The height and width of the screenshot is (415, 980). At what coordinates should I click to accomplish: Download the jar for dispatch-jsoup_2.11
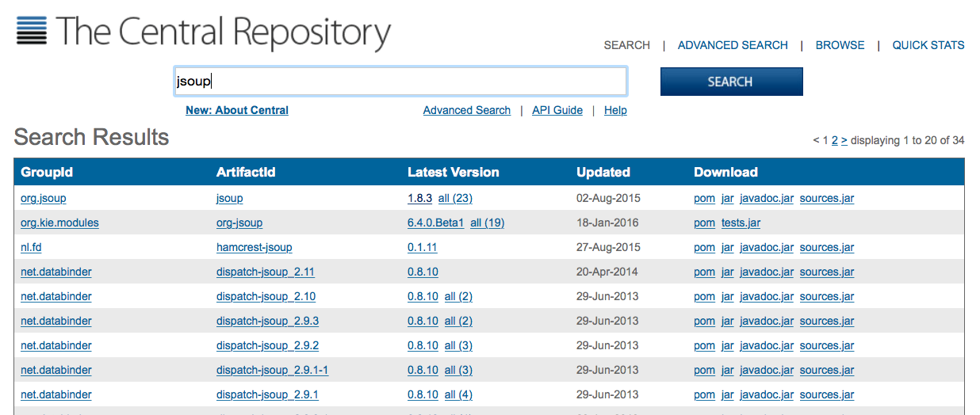727,272
